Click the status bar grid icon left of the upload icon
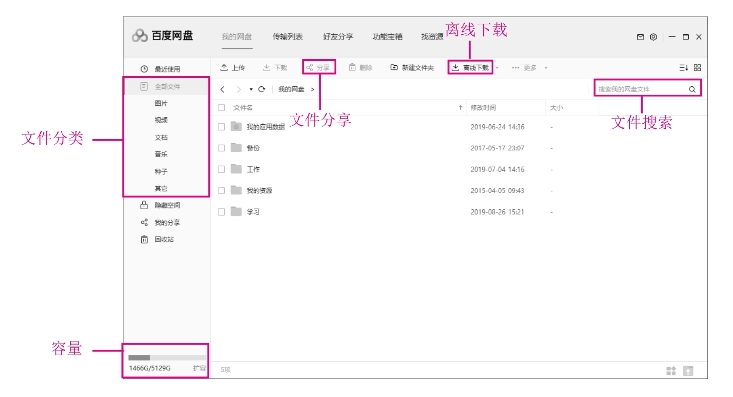This screenshot has width=733, height=397. (671, 371)
